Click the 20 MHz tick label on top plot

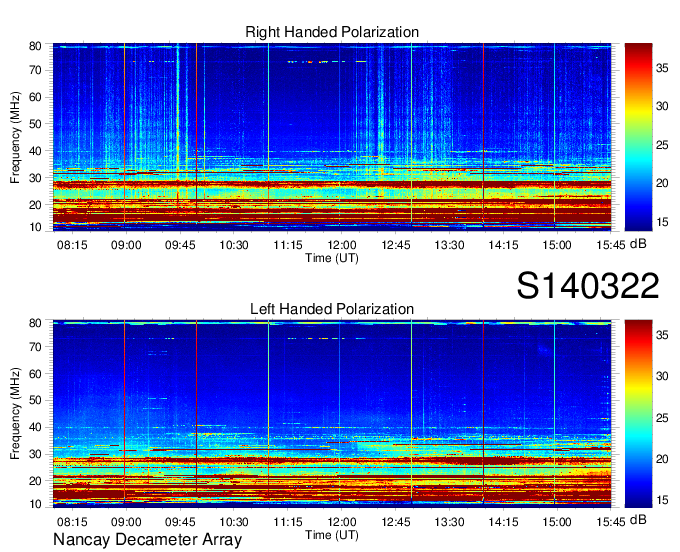(35, 205)
